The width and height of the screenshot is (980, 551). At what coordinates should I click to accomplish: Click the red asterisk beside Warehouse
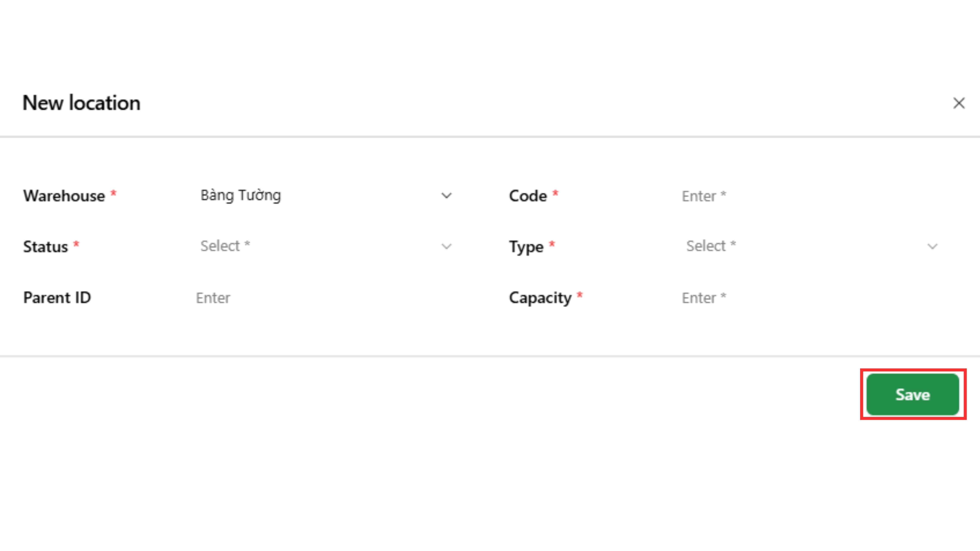(x=113, y=193)
